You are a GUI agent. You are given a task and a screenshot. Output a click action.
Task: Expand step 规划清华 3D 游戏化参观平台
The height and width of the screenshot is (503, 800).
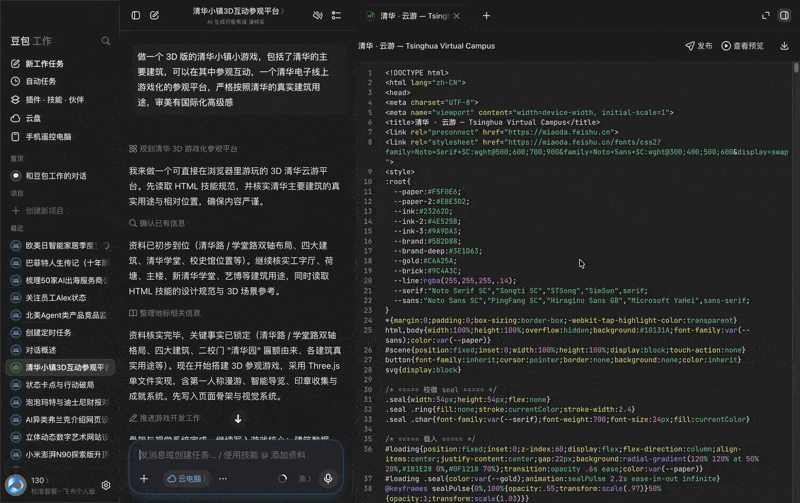pyautogui.click(x=184, y=148)
